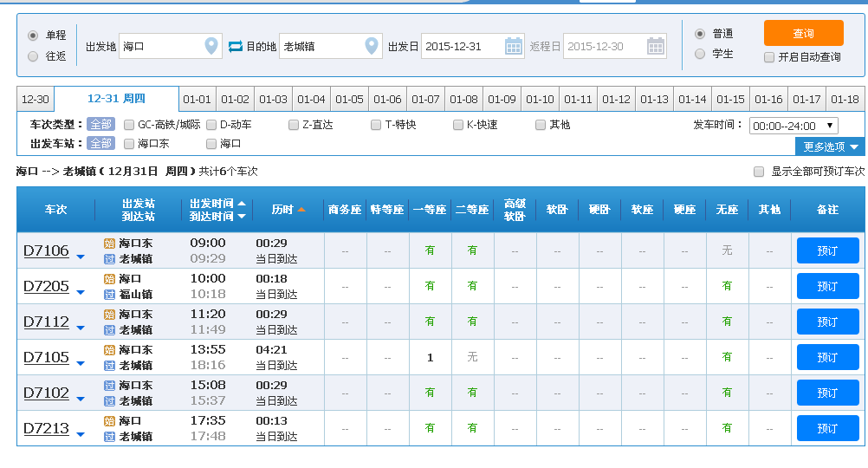Swap departure and destination with arrows icon
This screenshot has width=868, height=468.
(236, 47)
